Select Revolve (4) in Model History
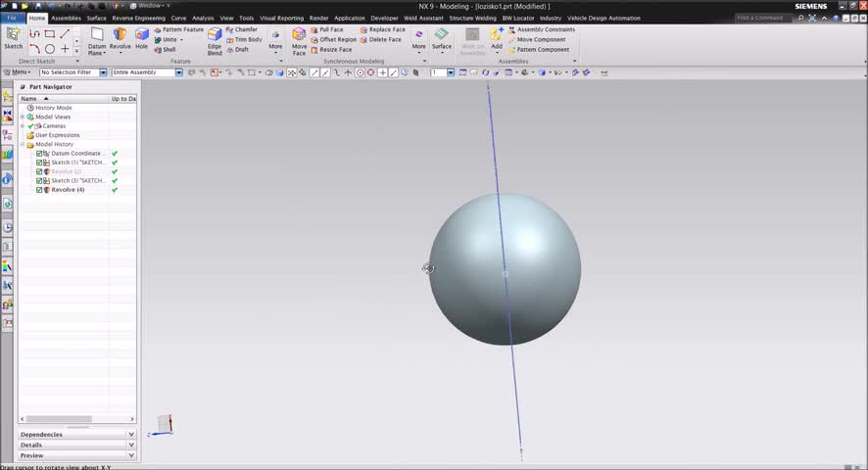 tap(68, 190)
